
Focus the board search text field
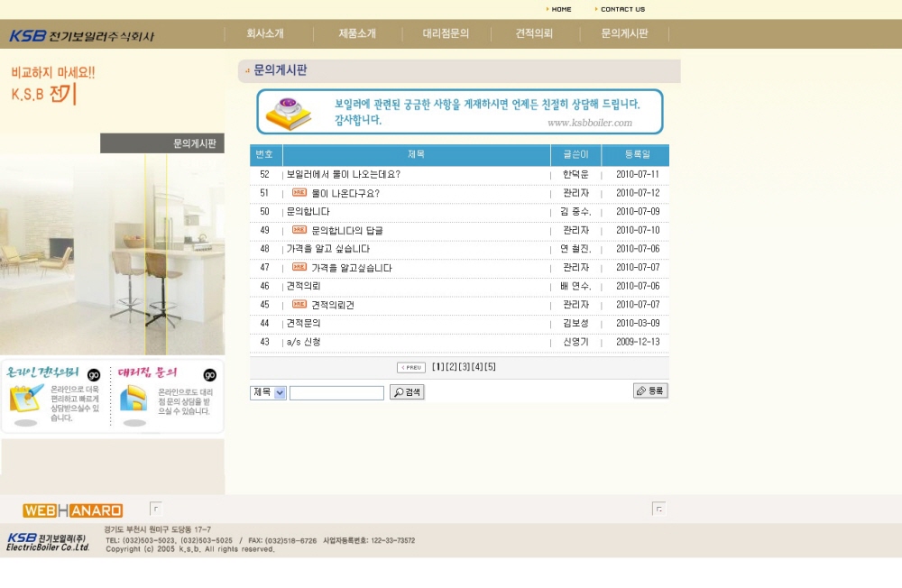(336, 393)
